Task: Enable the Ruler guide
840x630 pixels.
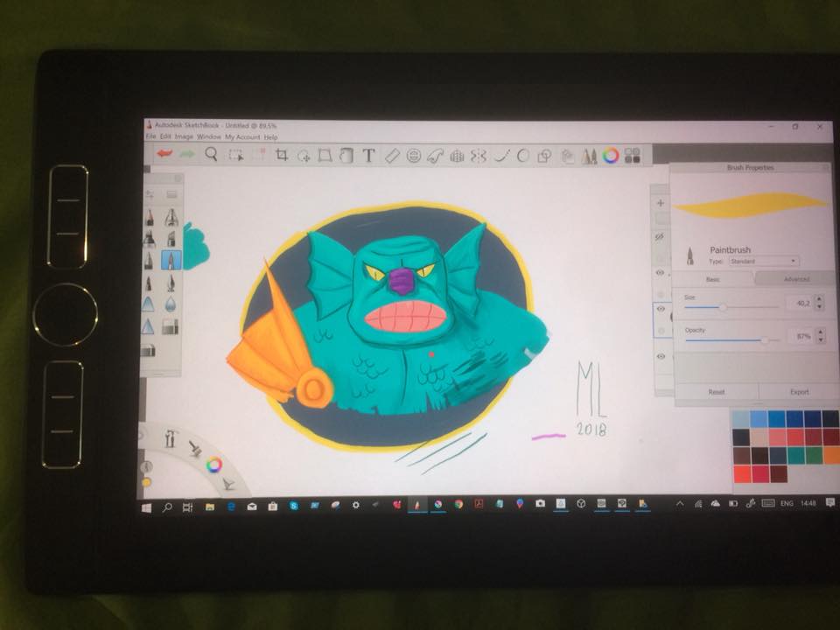Action: (x=392, y=156)
